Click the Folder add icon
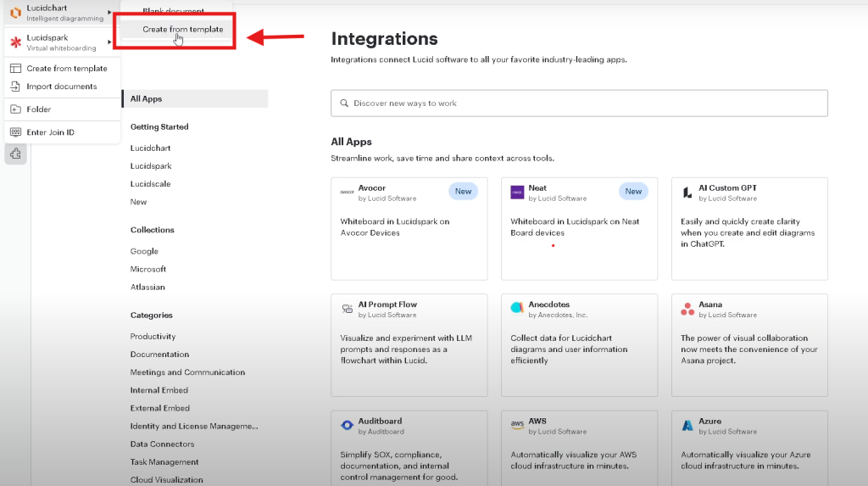868x486 pixels. pyautogui.click(x=15, y=109)
